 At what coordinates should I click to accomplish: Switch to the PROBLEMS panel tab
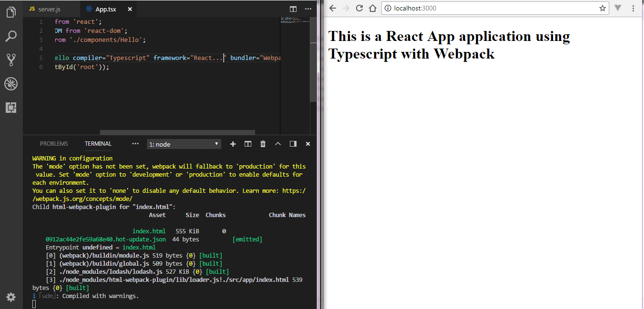(54, 143)
